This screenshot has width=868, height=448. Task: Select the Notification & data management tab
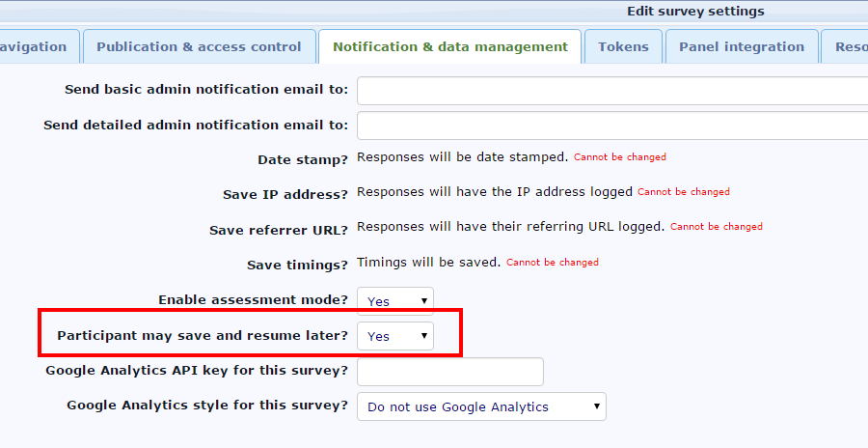449,46
